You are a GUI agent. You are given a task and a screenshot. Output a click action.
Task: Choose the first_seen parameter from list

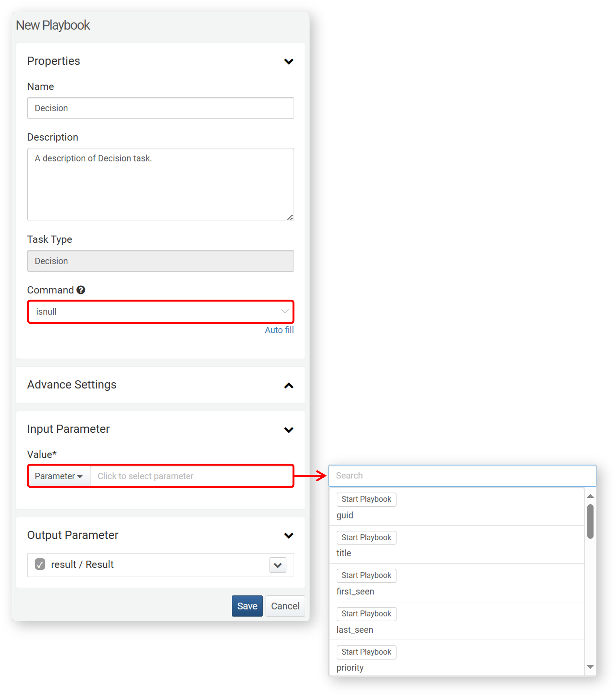[355, 591]
